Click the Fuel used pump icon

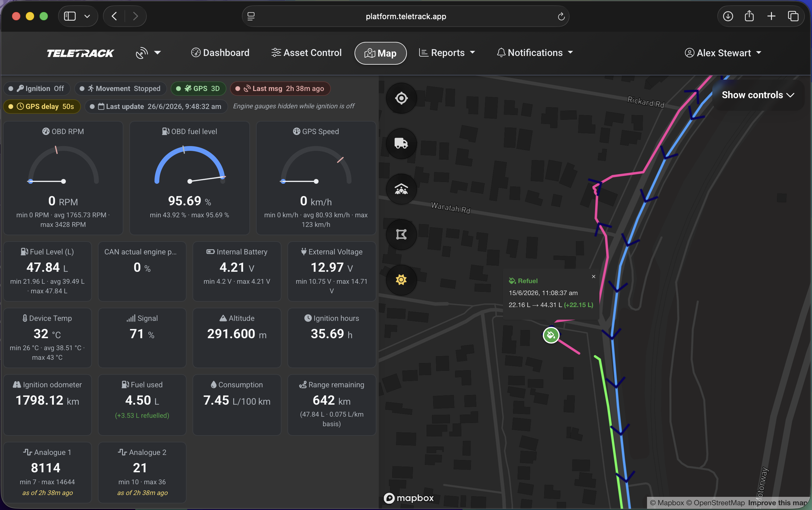click(125, 384)
